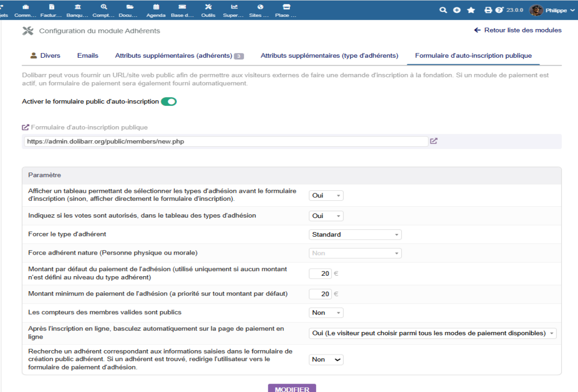Open the Forcer le type d'adhérent dropdown
578x392 pixels.
point(355,234)
